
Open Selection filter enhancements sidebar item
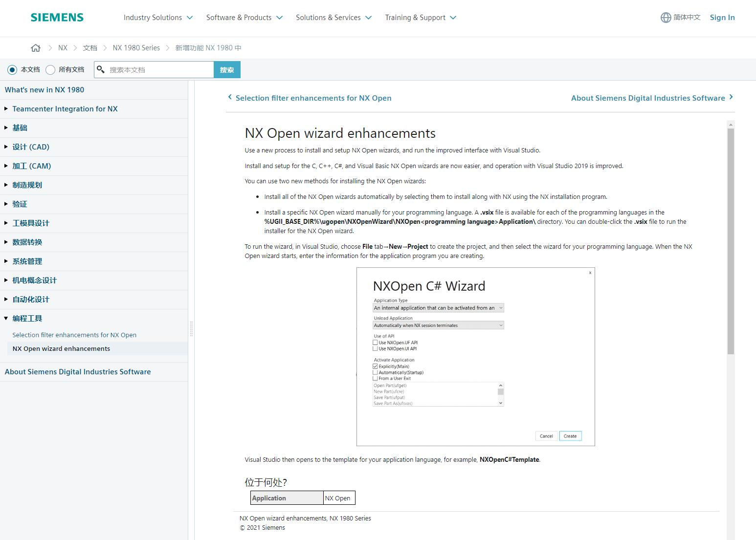click(74, 335)
